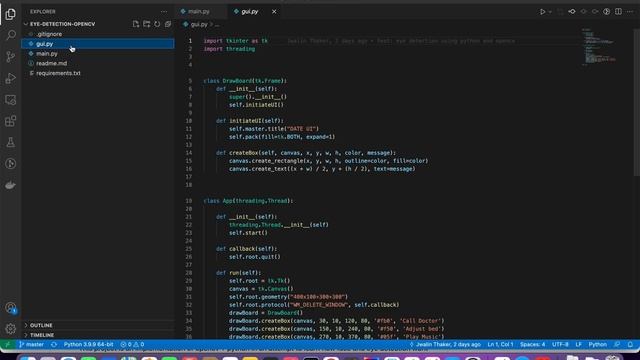Click the Refresh Explorer icon
The width and height of the screenshot is (640, 360).
point(157,24)
